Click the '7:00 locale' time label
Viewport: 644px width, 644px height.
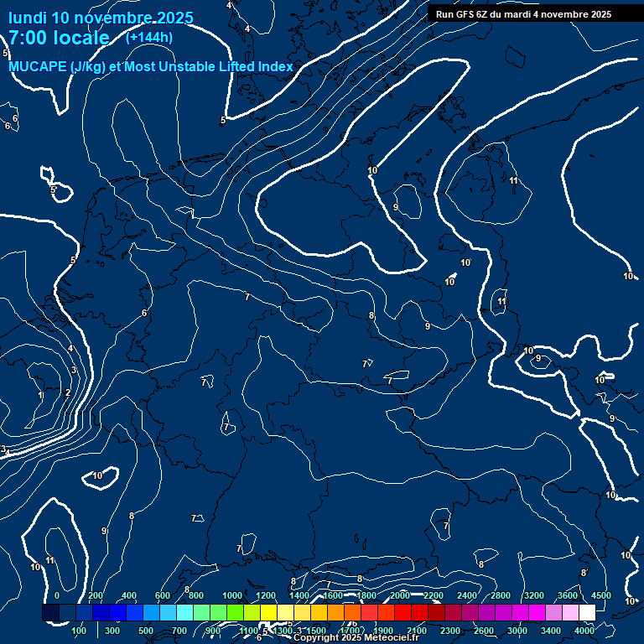pos(59,38)
